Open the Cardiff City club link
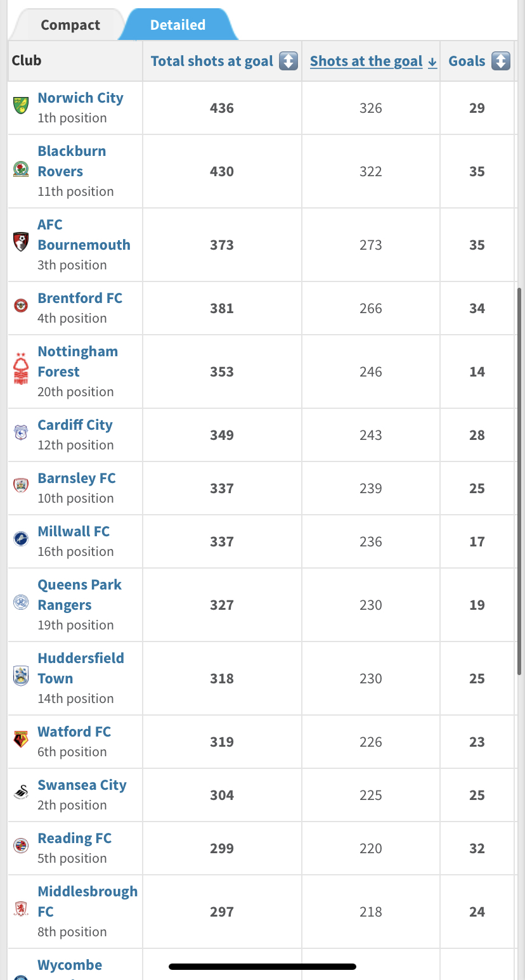Image resolution: width=525 pixels, height=980 pixels. coord(75,425)
